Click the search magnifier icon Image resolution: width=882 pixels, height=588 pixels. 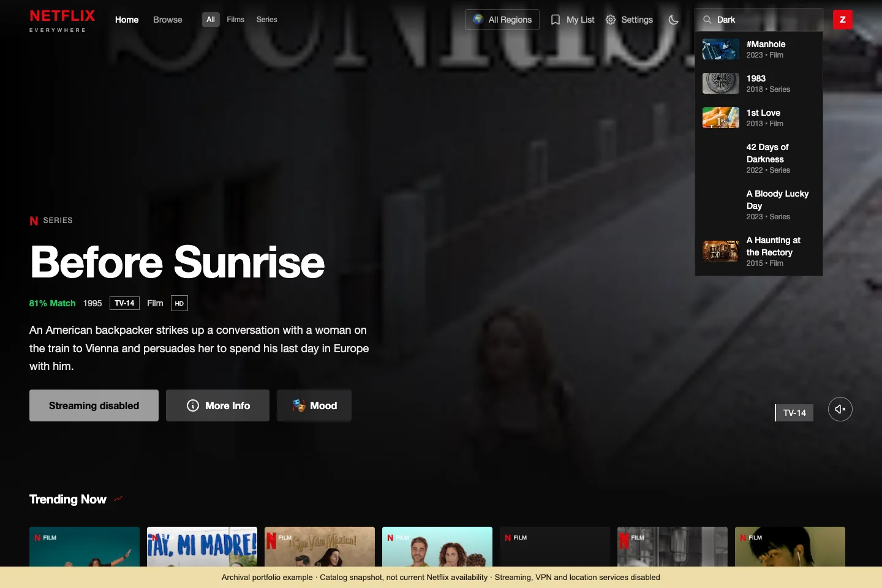point(707,20)
